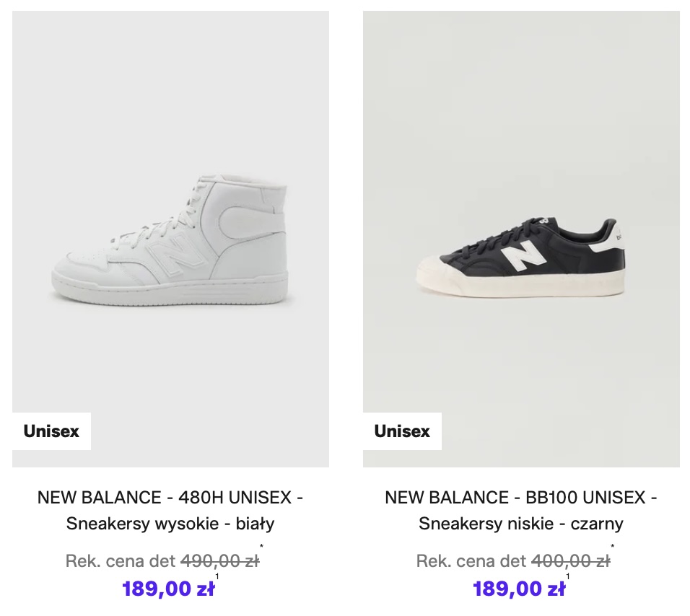Click footnote 1 marker on the BB100 price
Image resolution: width=690 pixels, height=616 pixels.
[568, 576]
